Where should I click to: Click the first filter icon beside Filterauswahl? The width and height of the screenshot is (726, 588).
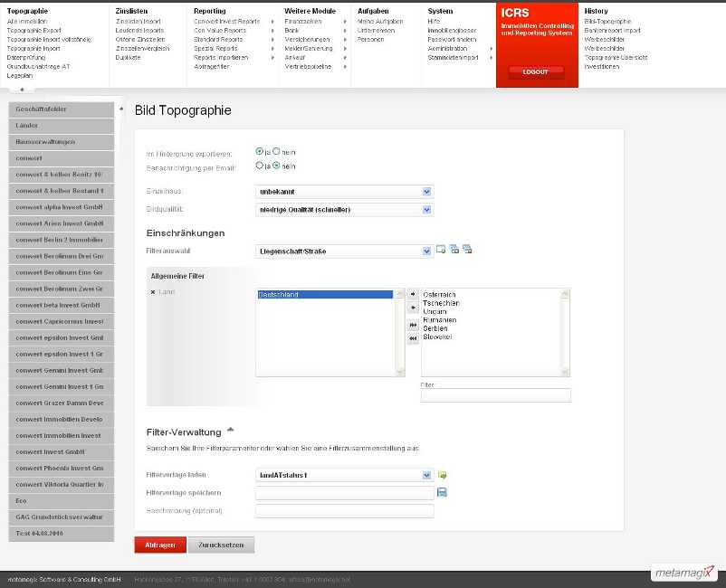(441, 250)
